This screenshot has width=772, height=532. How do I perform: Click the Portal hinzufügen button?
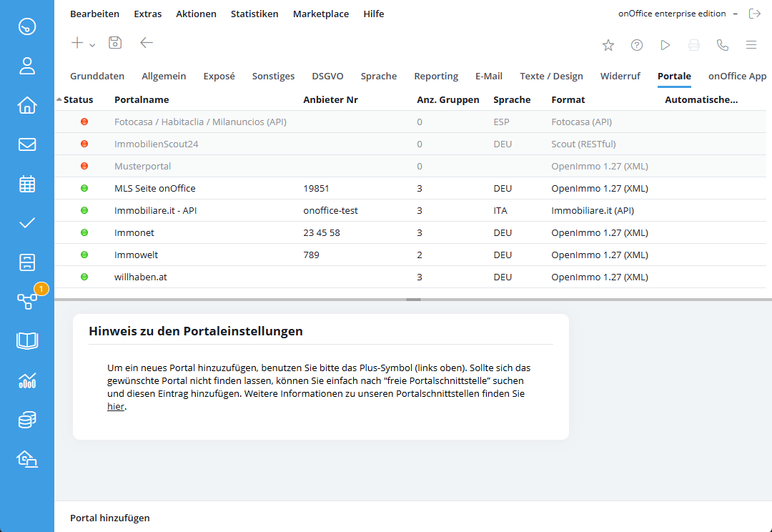(110, 518)
